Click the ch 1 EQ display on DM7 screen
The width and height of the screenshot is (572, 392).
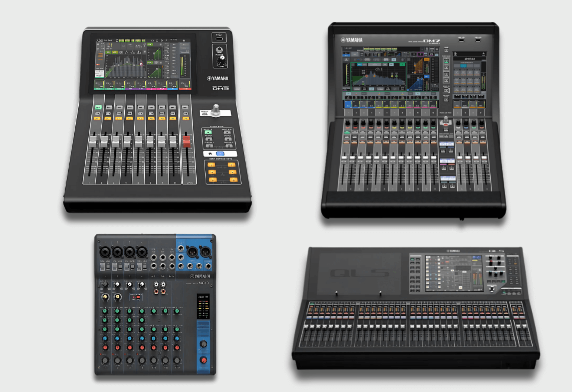[379, 76]
